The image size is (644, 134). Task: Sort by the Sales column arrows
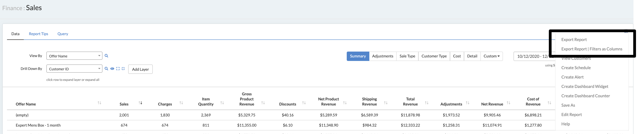pos(140,103)
